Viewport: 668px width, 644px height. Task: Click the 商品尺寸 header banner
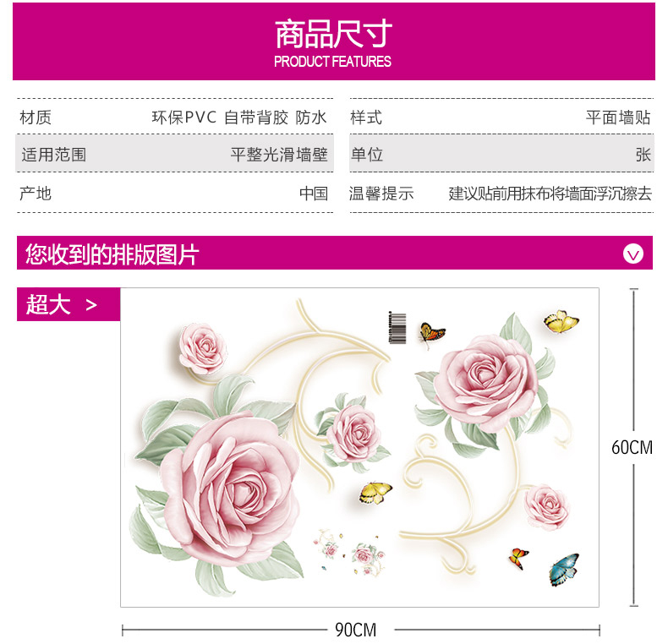(x=333, y=41)
